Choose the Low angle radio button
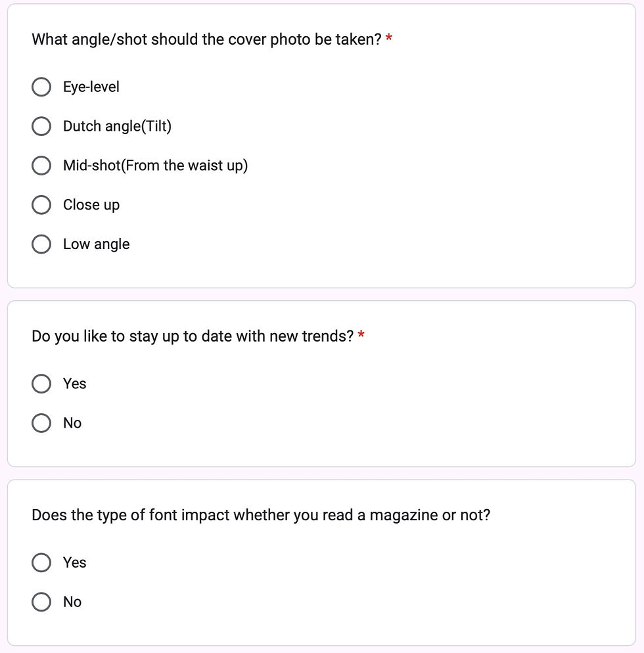This screenshot has width=644, height=653. 41,244
